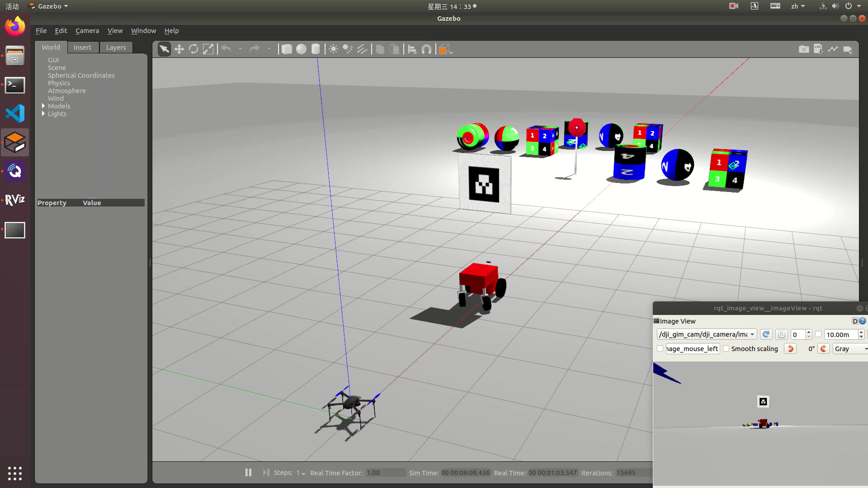Viewport: 868px width, 488px height.
Task: Select the Translate mode tool
Action: (x=179, y=49)
